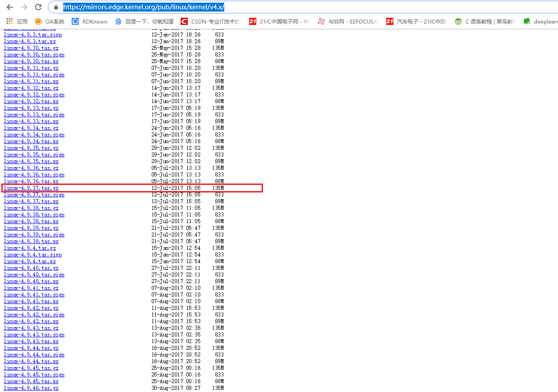Viewport: 558px width, 392px height.
Task: Download linux-4.9.37.tar.gz
Action: pyautogui.click(x=31, y=188)
